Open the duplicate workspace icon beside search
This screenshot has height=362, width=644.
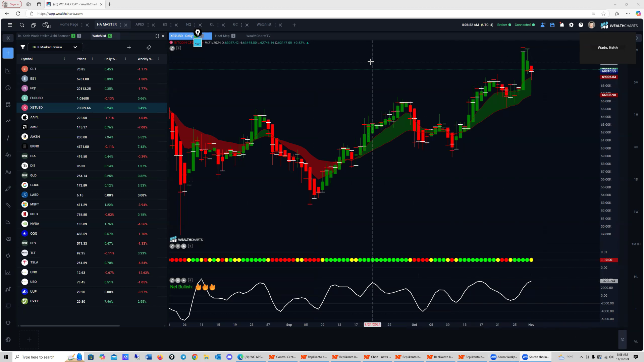pos(34,25)
